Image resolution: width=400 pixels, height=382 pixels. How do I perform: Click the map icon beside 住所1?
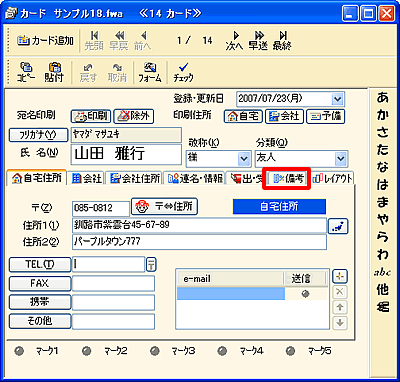338,226
